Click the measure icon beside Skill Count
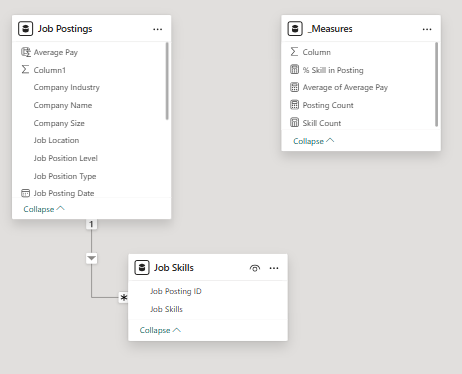This screenshot has width=462, height=374. pyautogui.click(x=294, y=122)
